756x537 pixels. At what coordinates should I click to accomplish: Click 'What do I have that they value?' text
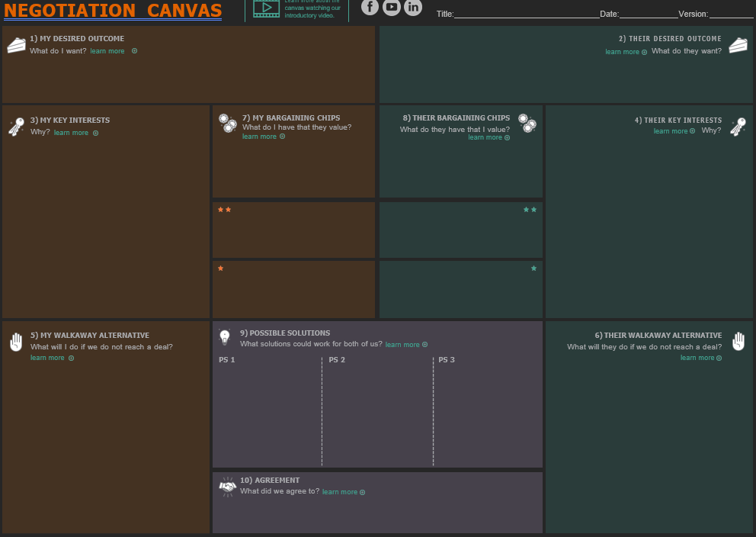(296, 127)
